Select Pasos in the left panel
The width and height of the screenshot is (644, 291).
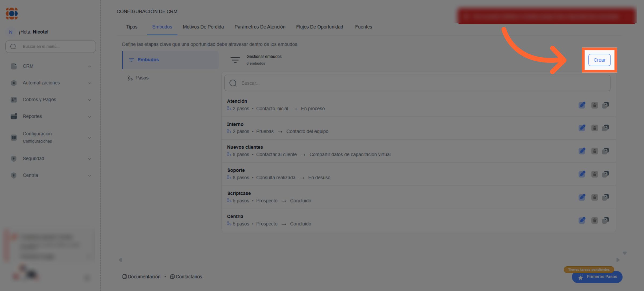[x=142, y=78]
